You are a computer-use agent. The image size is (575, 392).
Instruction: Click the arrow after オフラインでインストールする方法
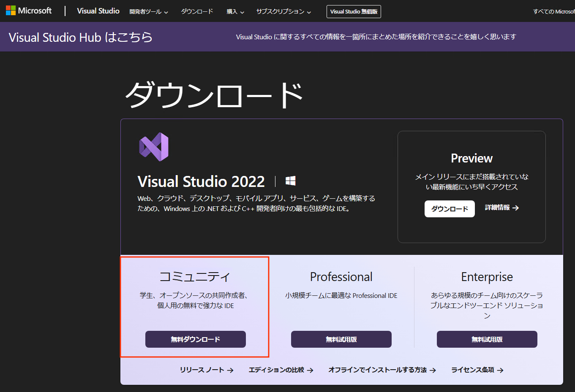433,370
